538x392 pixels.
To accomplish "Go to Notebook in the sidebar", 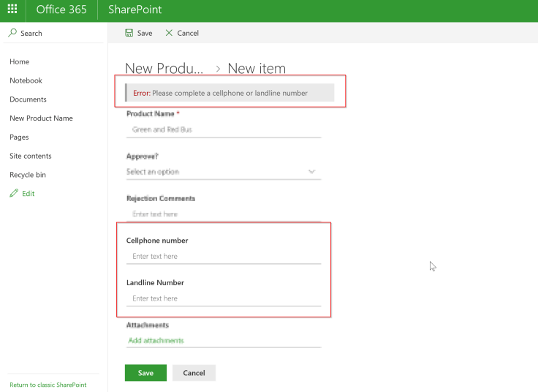I will [26, 80].
